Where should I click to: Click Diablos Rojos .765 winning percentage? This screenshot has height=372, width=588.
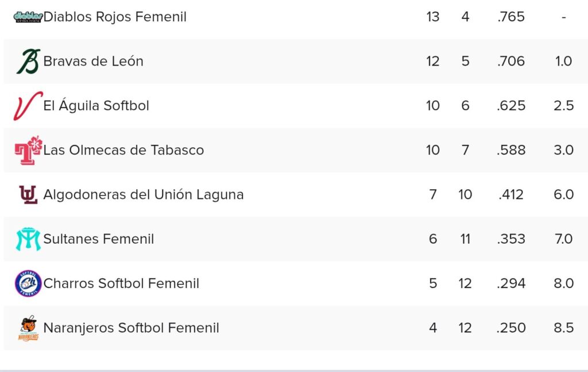coord(511,17)
